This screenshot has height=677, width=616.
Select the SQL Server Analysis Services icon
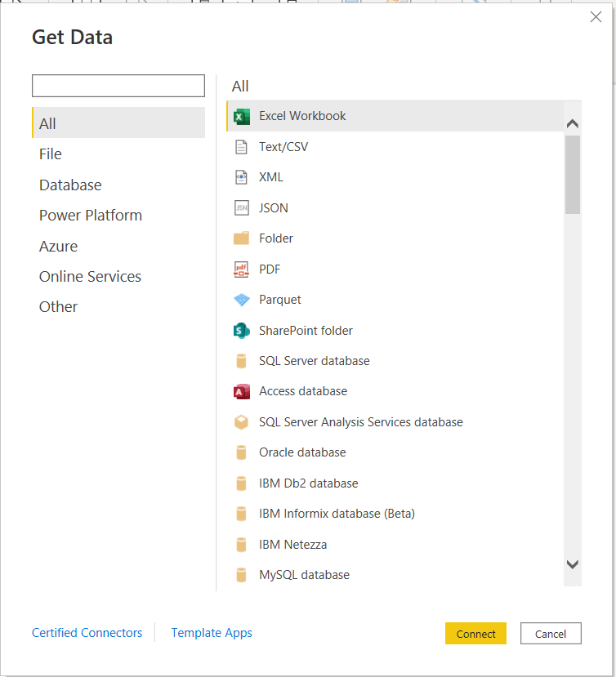pos(242,422)
